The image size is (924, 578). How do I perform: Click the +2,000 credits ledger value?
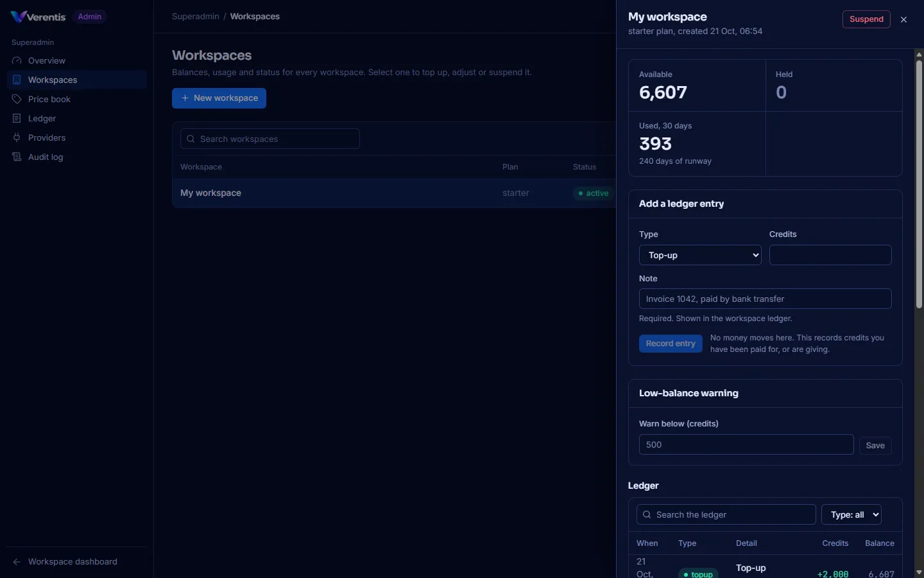coord(833,574)
